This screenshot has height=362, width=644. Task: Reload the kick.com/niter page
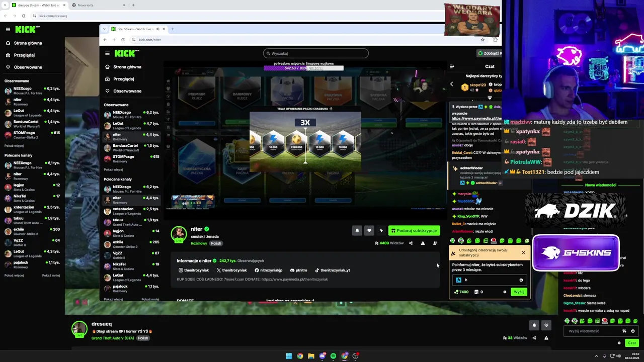pos(123,40)
